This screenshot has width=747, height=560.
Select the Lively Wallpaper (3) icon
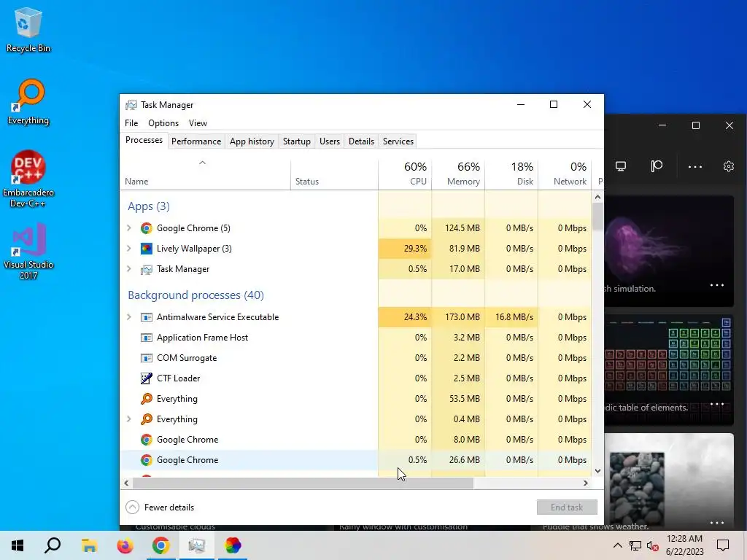[146, 249]
